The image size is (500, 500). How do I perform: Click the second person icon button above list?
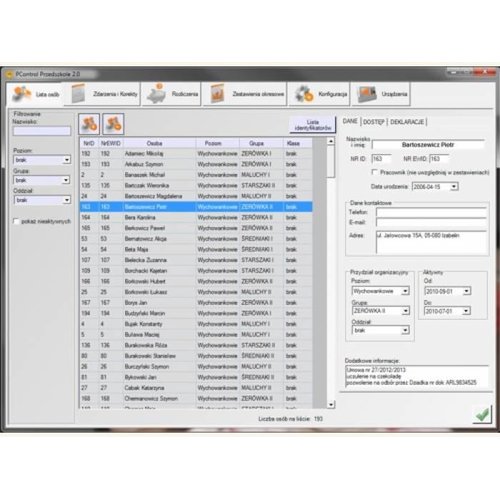click(113, 124)
